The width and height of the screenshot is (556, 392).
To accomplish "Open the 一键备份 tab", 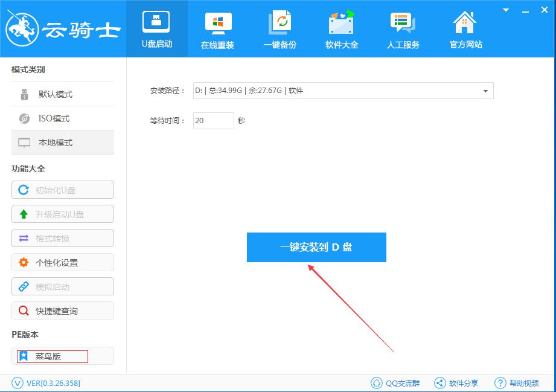I will tap(280, 29).
